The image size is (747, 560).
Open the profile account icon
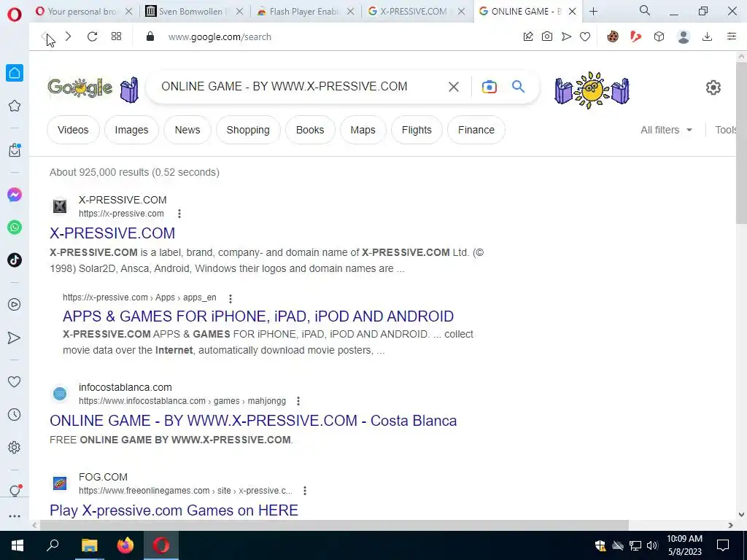tap(684, 36)
